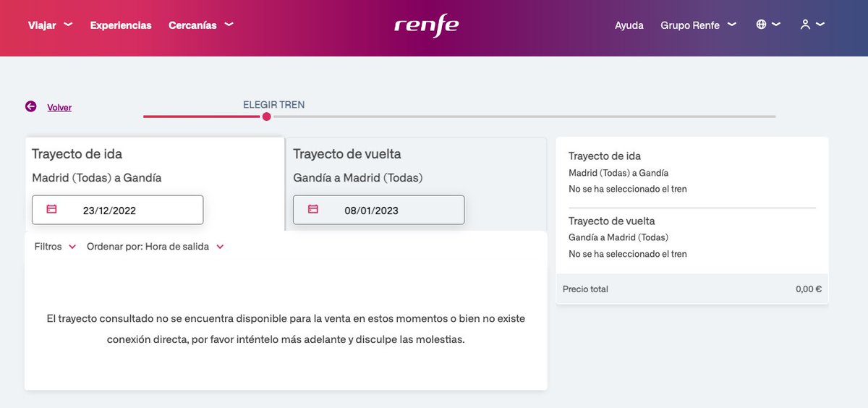This screenshot has height=408, width=868.
Task: Click the outbound date field 23/12/2022
Action: pyautogui.click(x=117, y=210)
